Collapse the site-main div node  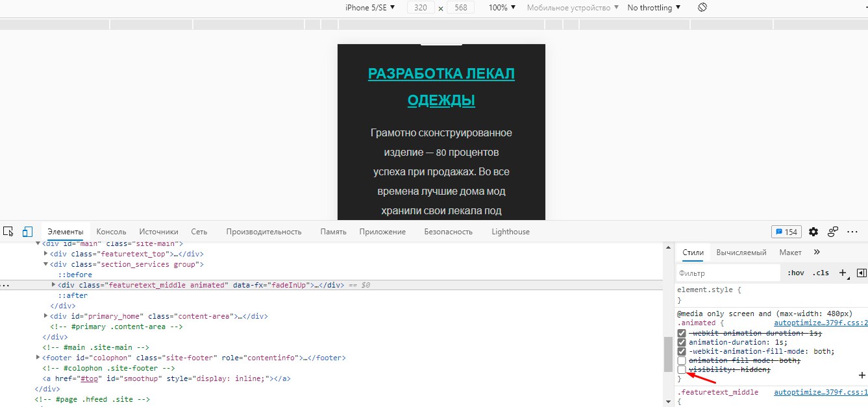(38, 243)
